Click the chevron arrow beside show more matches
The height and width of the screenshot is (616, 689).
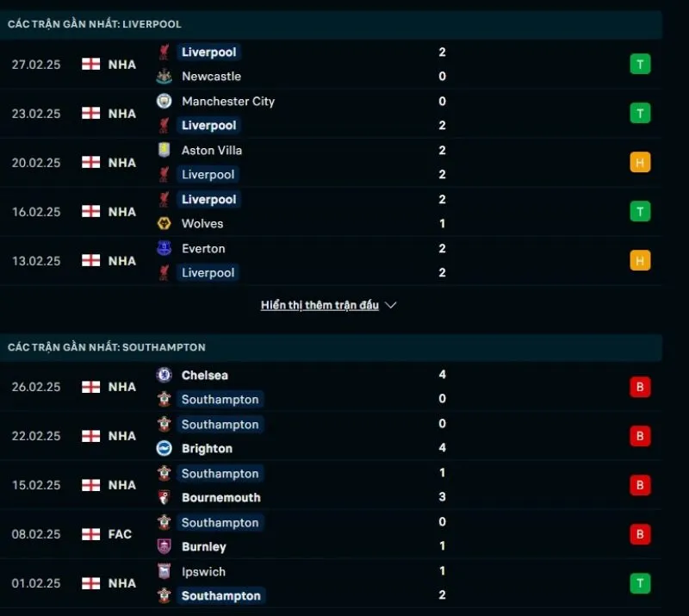click(x=392, y=304)
